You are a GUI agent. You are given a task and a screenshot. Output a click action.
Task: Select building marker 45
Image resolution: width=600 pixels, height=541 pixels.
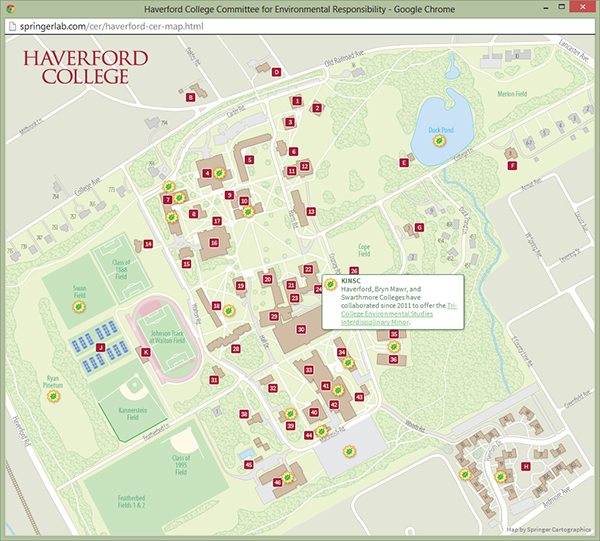(249, 465)
